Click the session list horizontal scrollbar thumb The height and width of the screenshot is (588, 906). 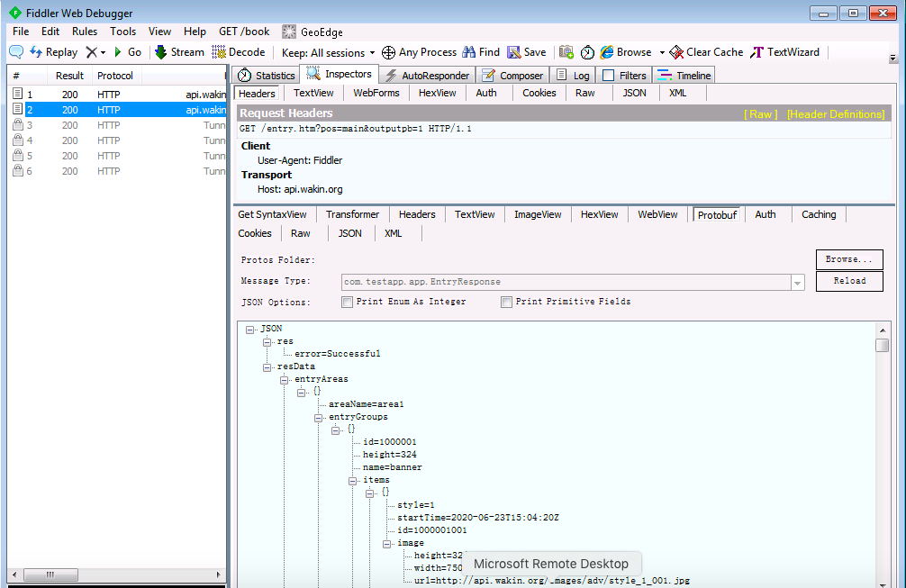(50, 574)
